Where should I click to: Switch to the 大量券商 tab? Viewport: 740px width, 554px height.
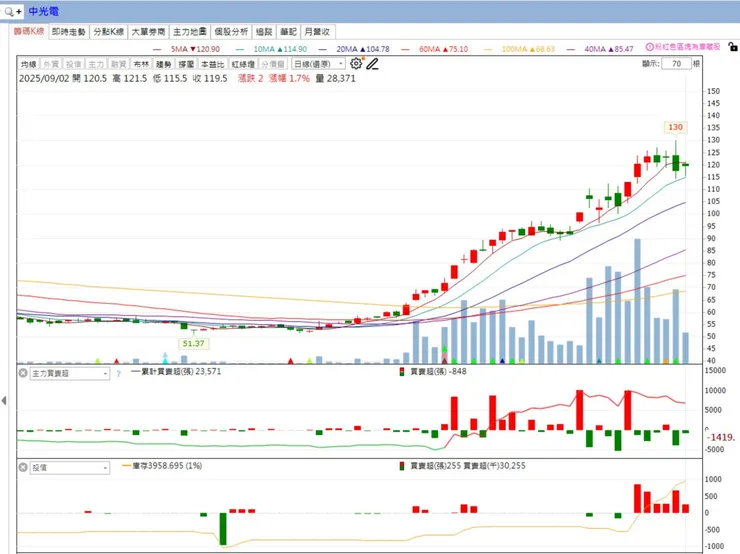tap(148, 32)
